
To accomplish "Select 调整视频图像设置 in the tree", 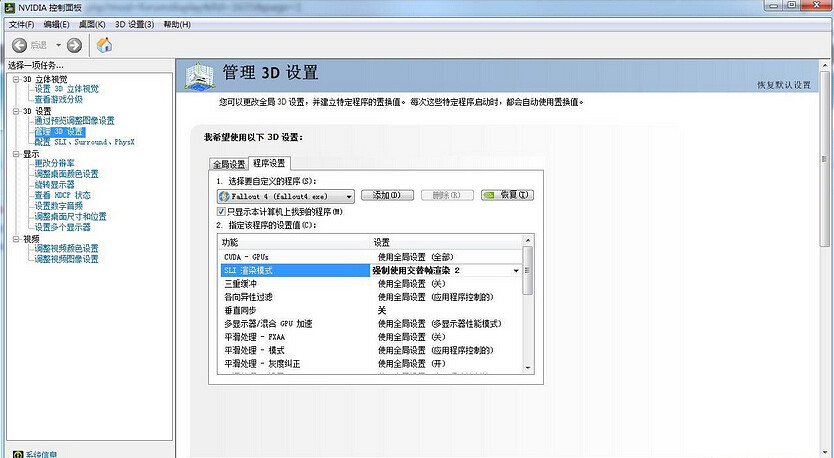I will pyautogui.click(x=66, y=259).
